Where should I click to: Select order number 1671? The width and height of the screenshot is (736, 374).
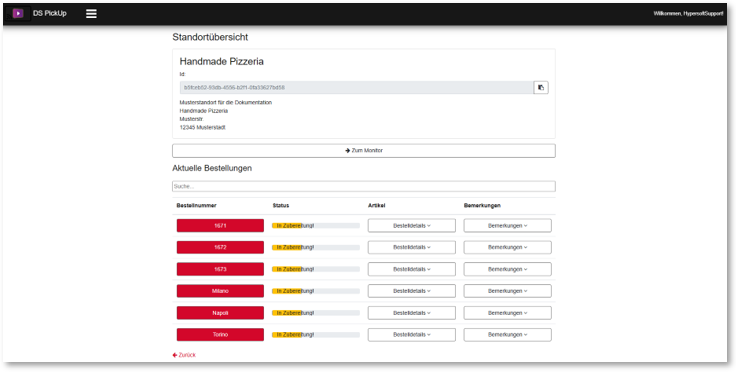pos(220,226)
